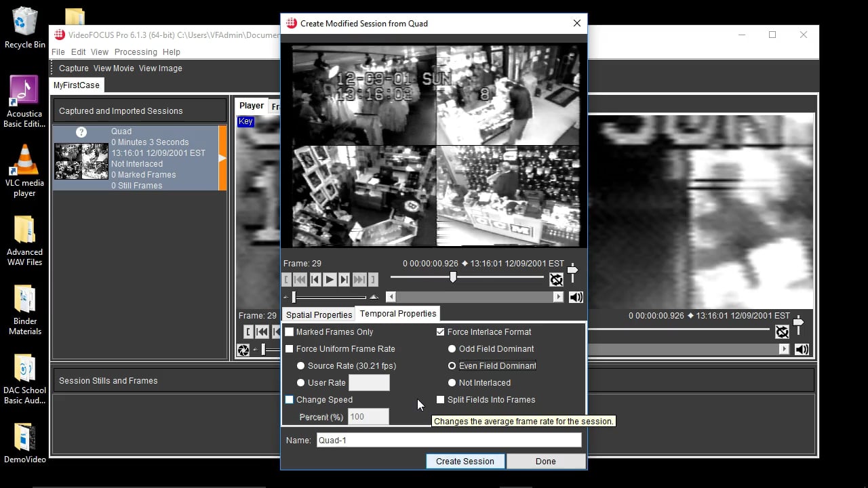This screenshot has width=868, height=488.
Task: Open the Edit menu in VideoFOCUS
Action: [79, 52]
